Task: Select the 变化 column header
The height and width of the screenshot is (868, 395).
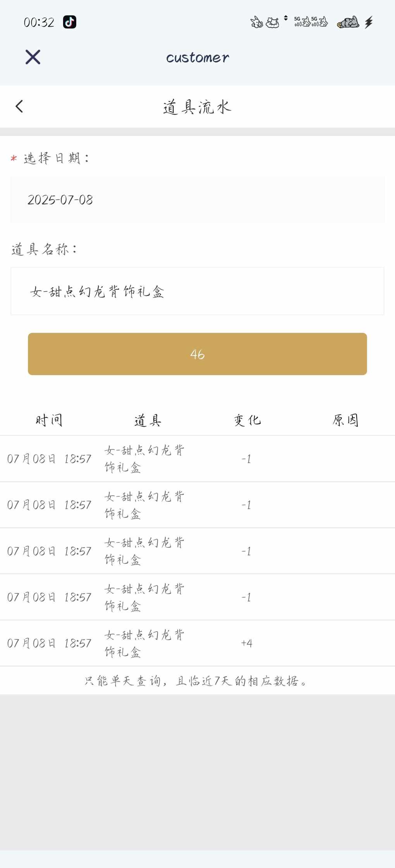Action: [x=247, y=420]
